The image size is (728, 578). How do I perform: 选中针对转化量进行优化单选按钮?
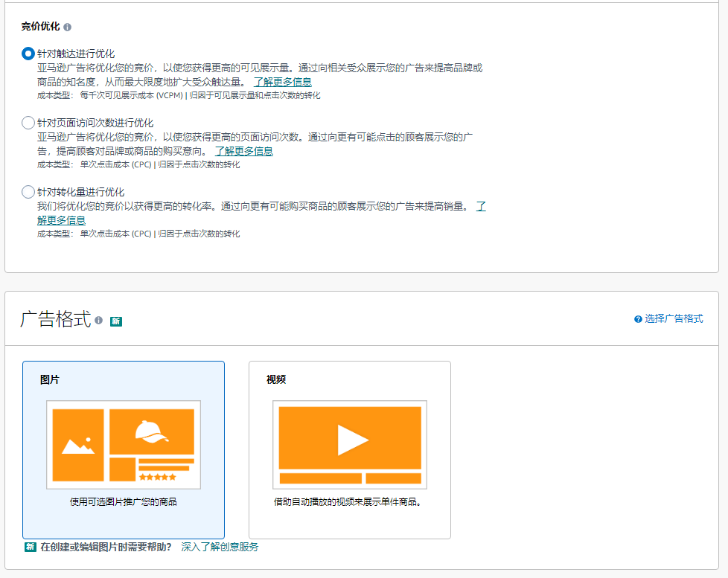tap(27, 191)
